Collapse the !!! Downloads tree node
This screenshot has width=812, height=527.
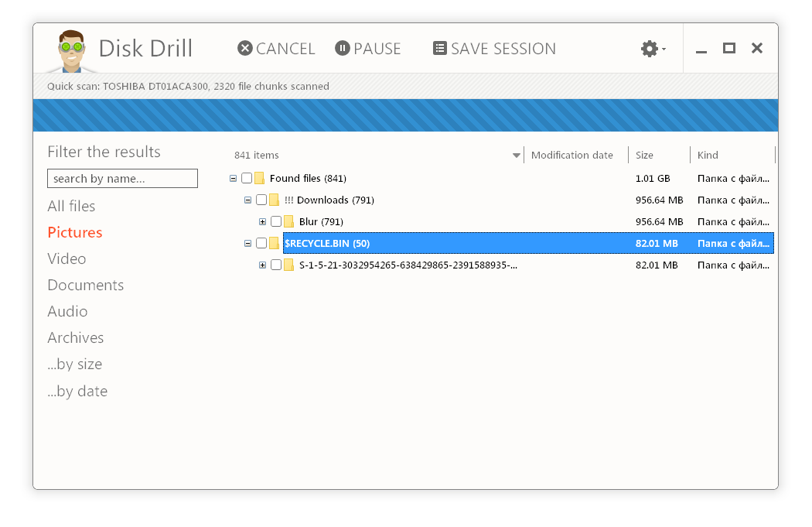pos(247,200)
